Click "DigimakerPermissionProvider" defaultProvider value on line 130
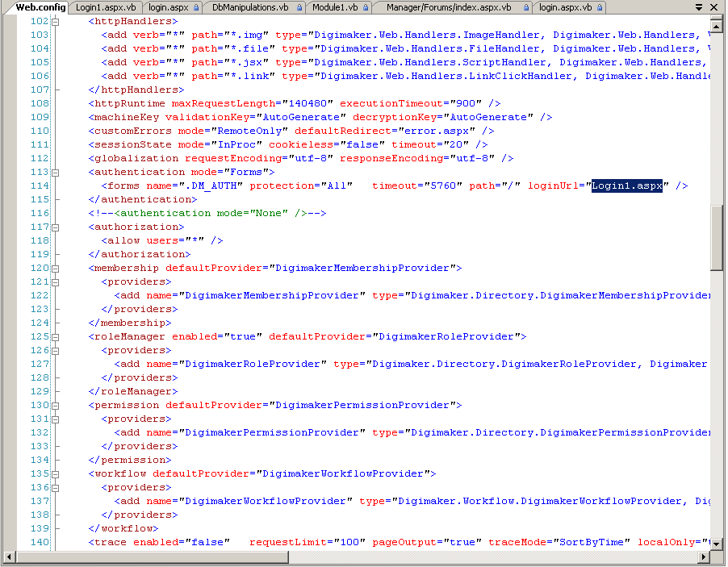This screenshot has height=567, width=728. [x=362, y=405]
